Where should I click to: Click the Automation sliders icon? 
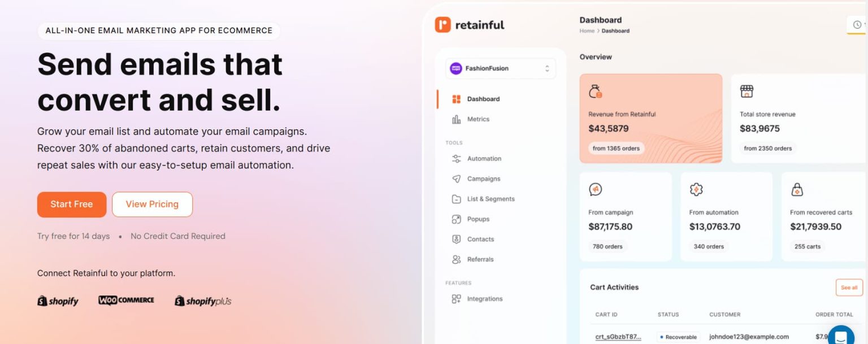457,159
